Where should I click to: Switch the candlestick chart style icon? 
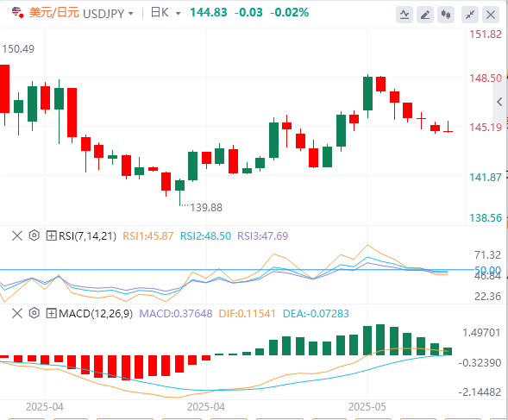pos(446,15)
